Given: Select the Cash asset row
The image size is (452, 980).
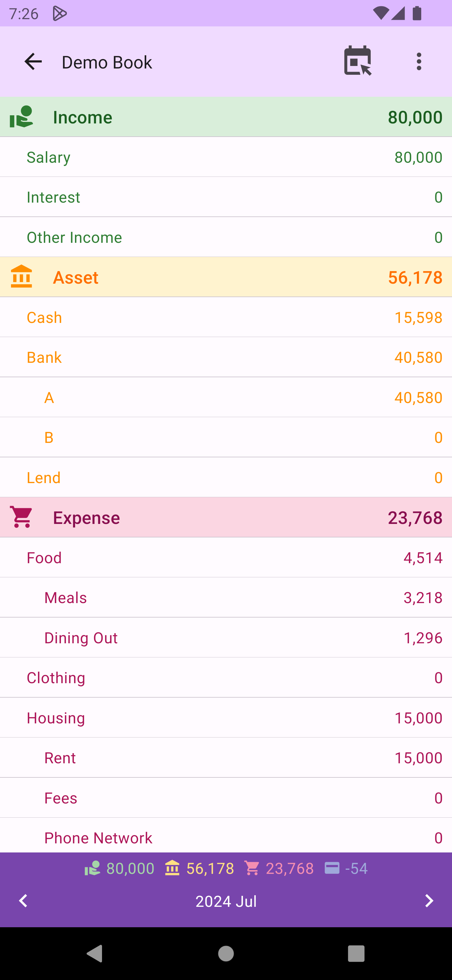Looking at the screenshot, I should click(226, 317).
